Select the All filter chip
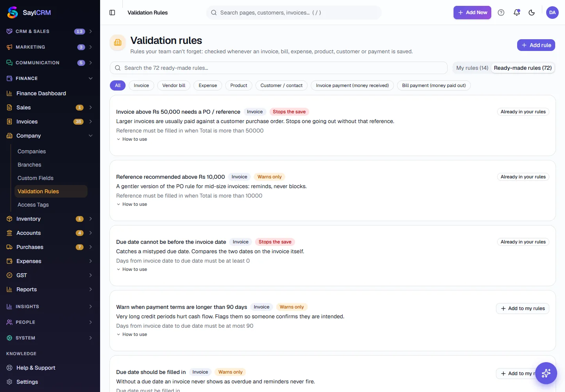 pos(118,85)
